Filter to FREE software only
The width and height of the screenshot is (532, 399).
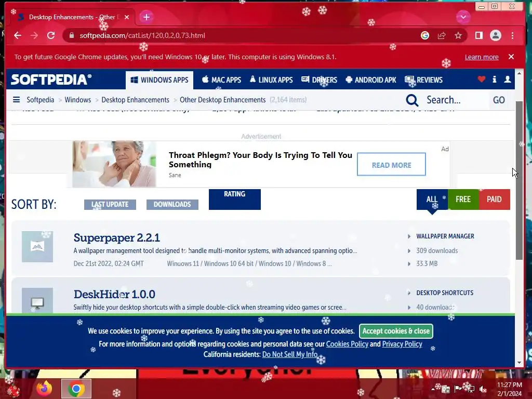tap(463, 199)
